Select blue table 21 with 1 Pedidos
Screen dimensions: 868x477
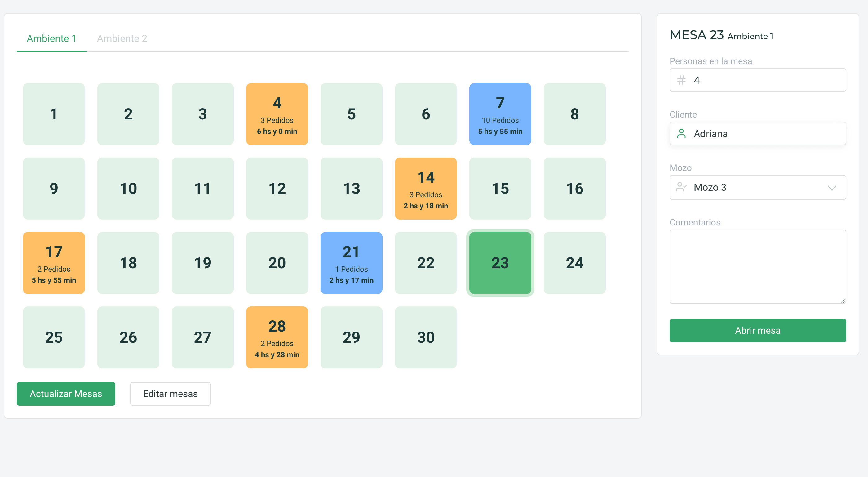pyautogui.click(x=351, y=263)
